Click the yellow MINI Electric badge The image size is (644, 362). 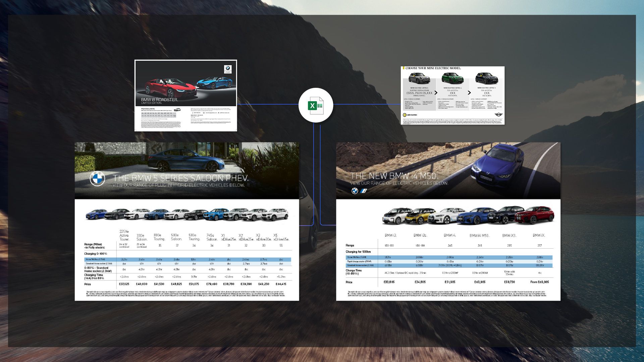(405, 115)
